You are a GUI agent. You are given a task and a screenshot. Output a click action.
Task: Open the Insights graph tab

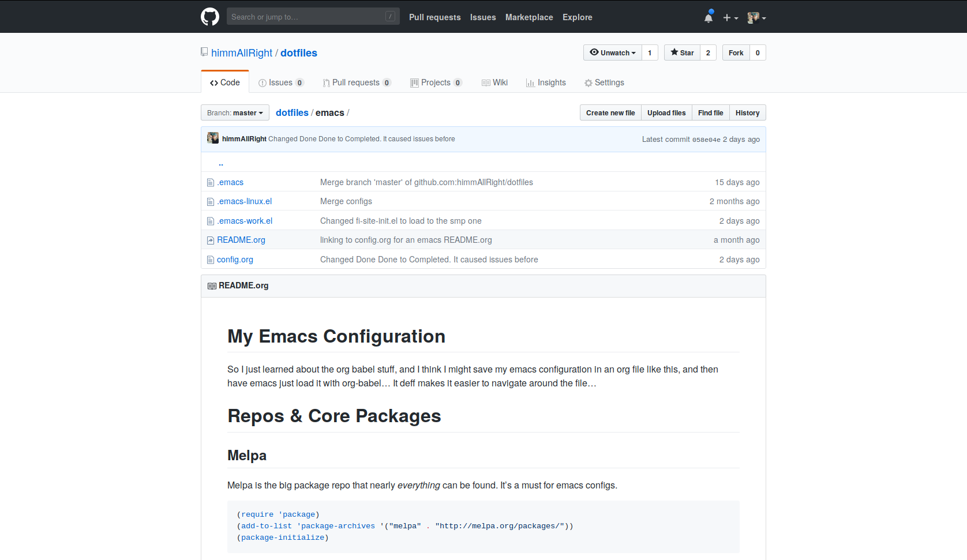click(x=546, y=82)
